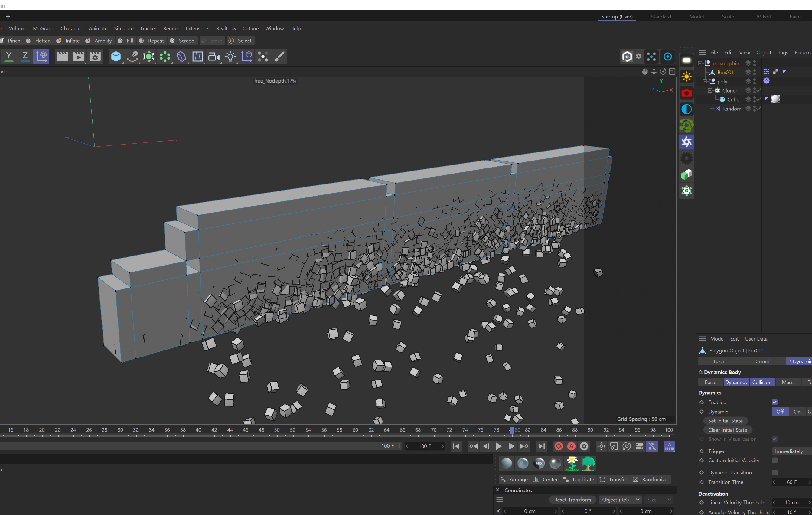Open the Render View clapperboard icon
This screenshot has height=515, width=812.
62,57
